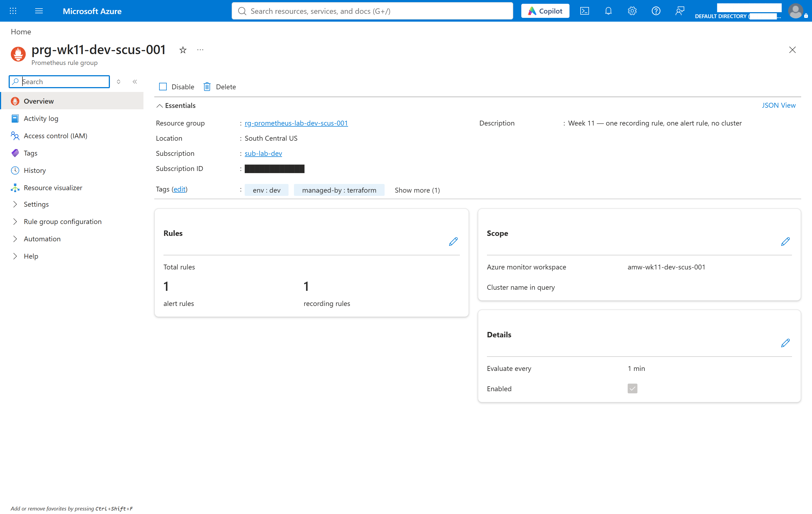Click the pencil icon on Details card

coord(785,343)
